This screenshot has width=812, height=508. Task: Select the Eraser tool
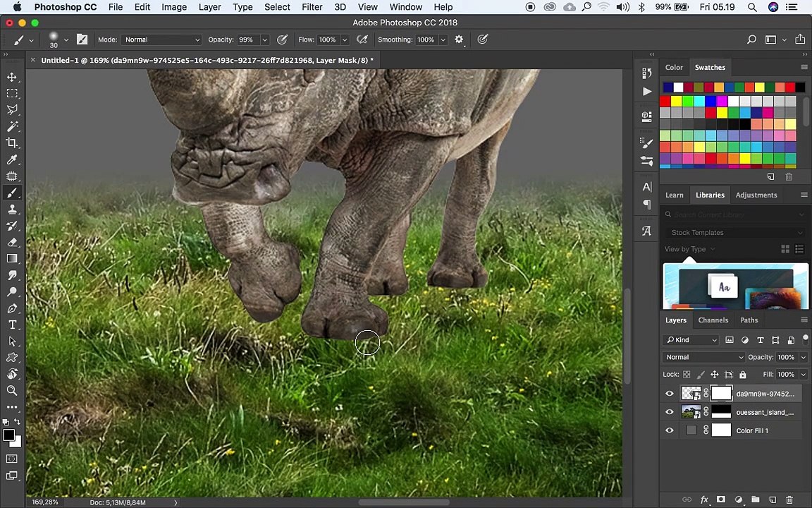point(12,242)
